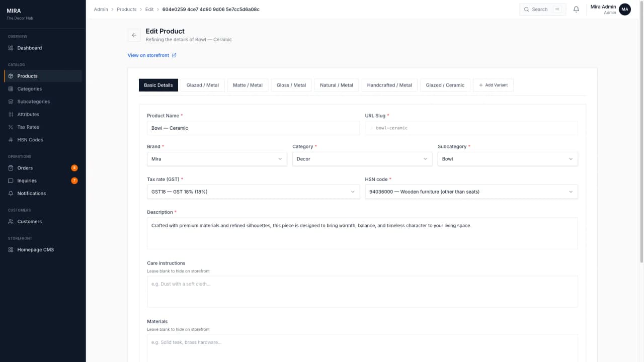Click Admin in the breadcrumb
This screenshot has width=644, height=362.
(101, 10)
